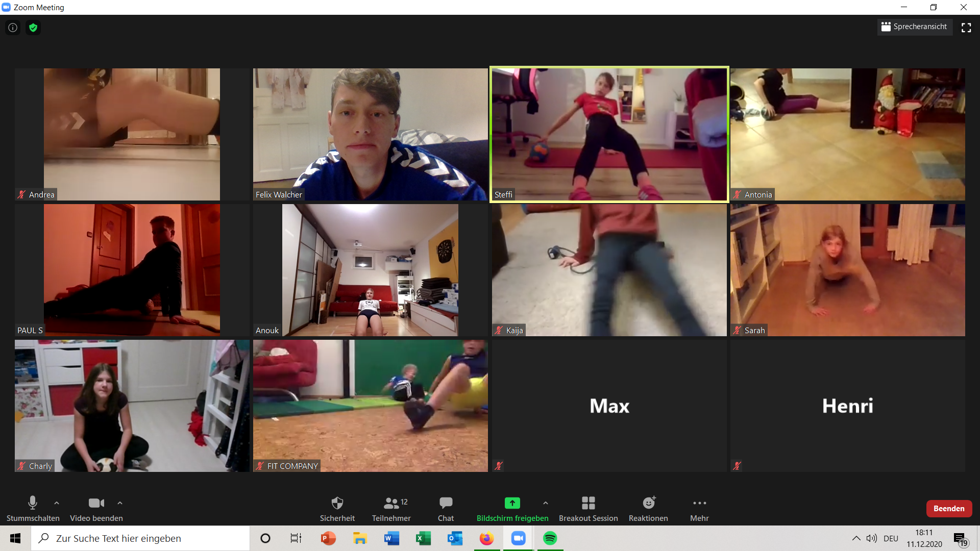The width and height of the screenshot is (980, 551).
Task: Open volume control in system tray
Action: coord(872,538)
